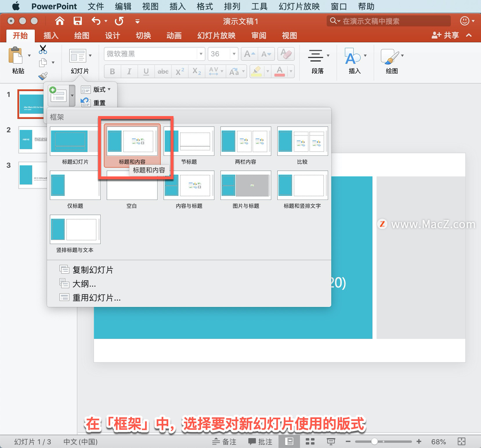This screenshot has height=448, width=481.
Task: Undo the last action
Action: tap(96, 21)
